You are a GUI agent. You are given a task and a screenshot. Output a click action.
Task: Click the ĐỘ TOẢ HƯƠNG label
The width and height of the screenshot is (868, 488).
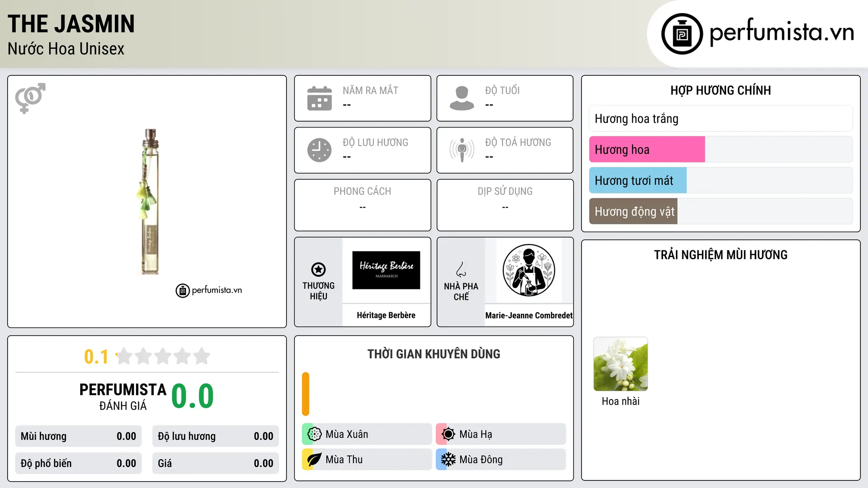(x=518, y=142)
